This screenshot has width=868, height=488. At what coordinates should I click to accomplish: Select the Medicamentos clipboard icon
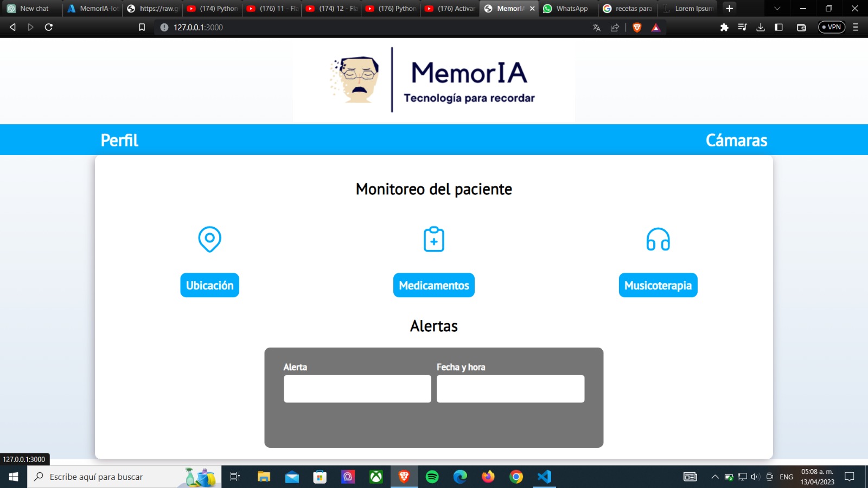click(x=433, y=239)
